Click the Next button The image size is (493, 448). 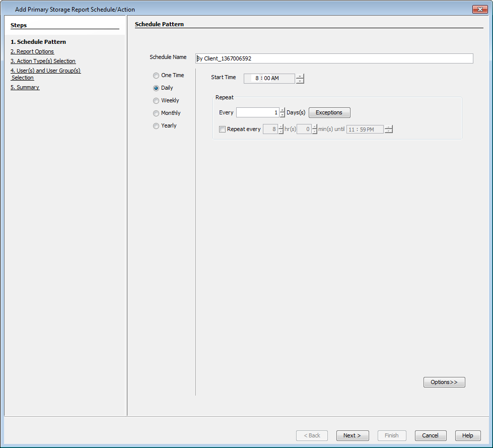[352, 435]
